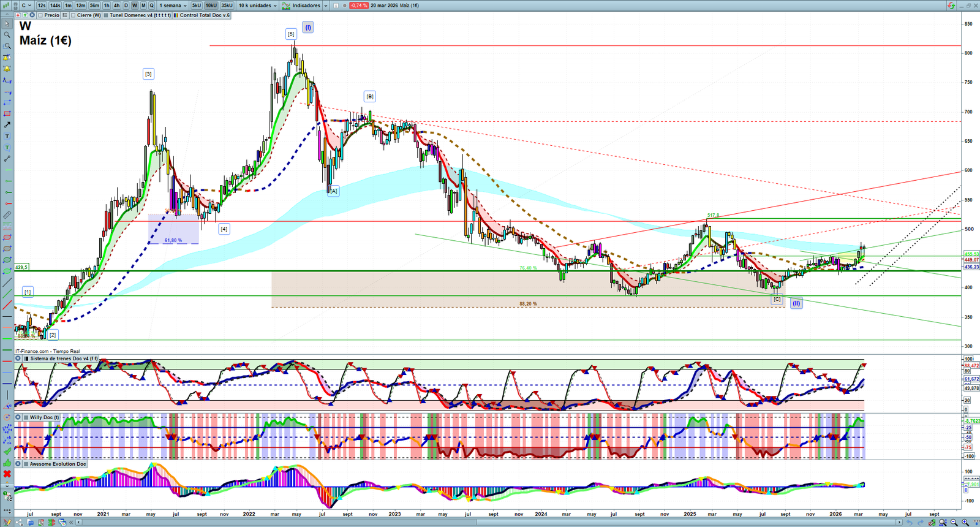Screen dimensions: 980x527
Task: Toggle the Precio checkbox
Action: pos(41,15)
